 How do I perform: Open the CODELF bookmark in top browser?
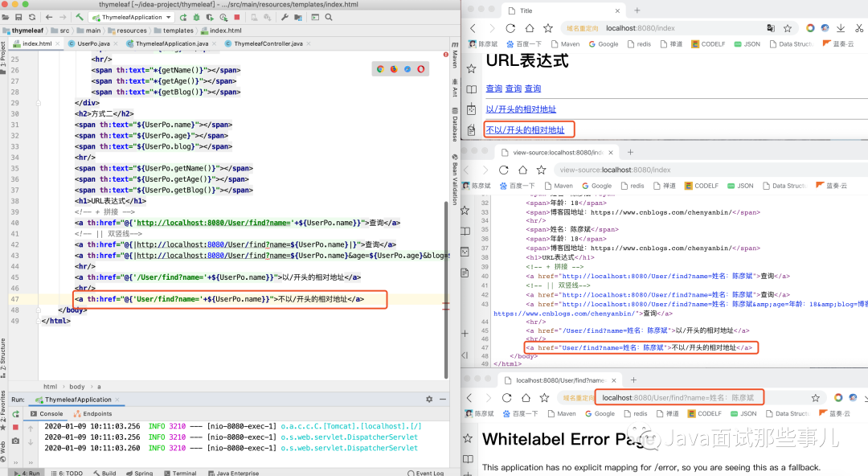tap(708, 43)
